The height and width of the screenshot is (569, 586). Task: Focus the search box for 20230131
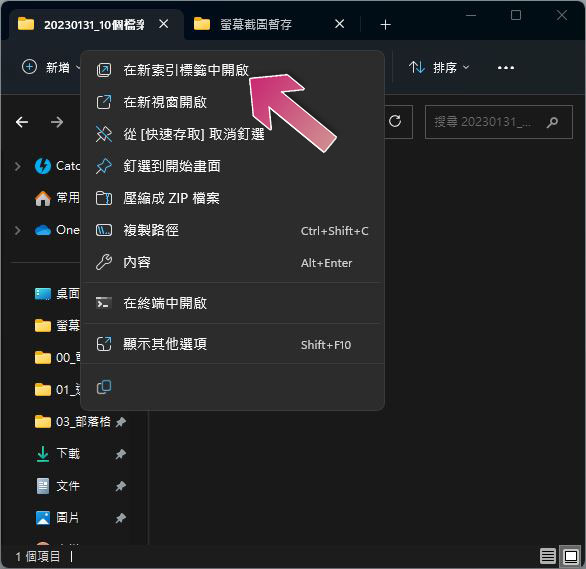click(x=499, y=122)
